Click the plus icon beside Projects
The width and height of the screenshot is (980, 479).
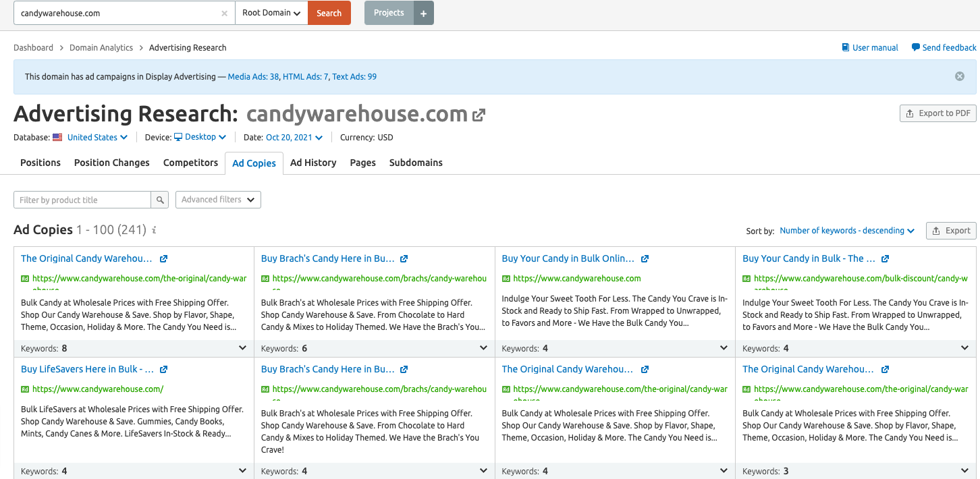423,13
